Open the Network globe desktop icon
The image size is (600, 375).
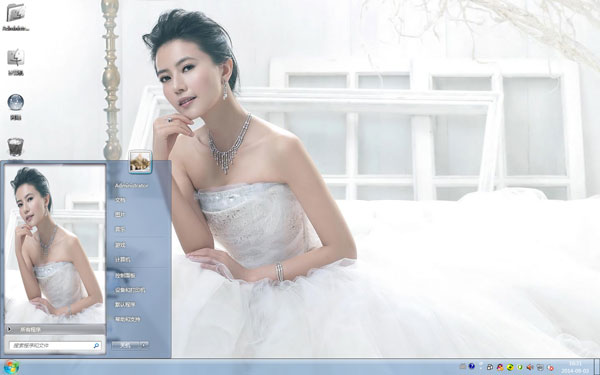pos(16,107)
